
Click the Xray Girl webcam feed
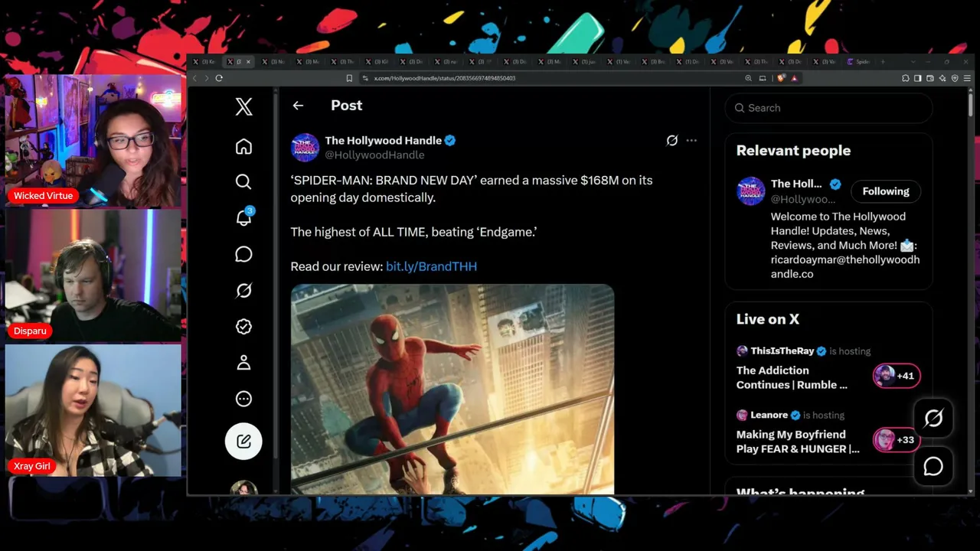click(93, 410)
